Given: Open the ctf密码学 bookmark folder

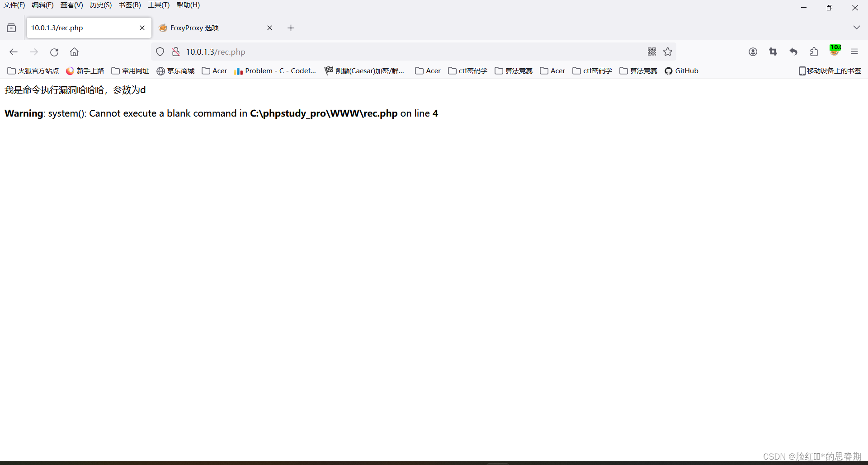Looking at the screenshot, I should 467,71.
